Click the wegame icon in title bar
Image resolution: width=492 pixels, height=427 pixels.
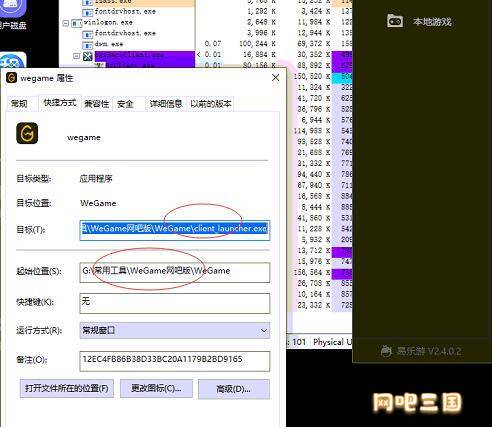(x=11, y=78)
